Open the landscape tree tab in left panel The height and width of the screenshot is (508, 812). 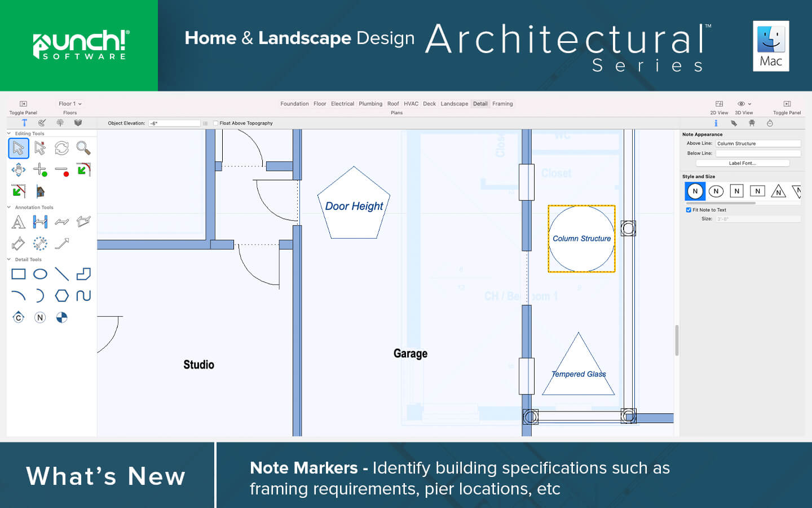tap(60, 122)
